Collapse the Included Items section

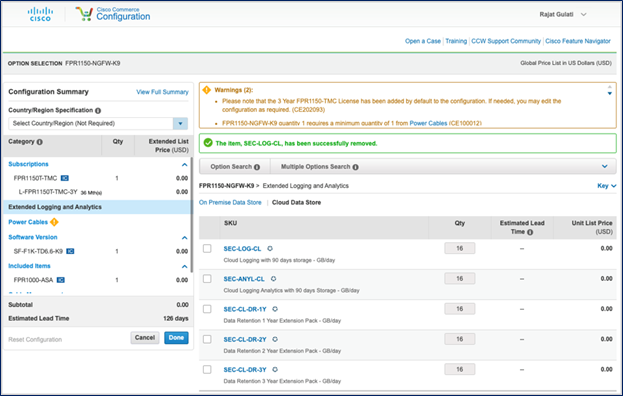184,266
